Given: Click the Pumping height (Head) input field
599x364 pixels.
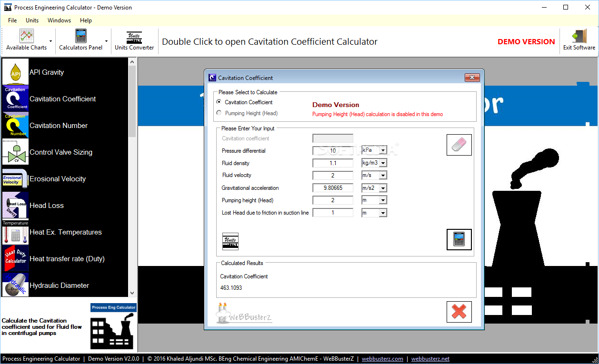Looking at the screenshot, I should [x=333, y=200].
